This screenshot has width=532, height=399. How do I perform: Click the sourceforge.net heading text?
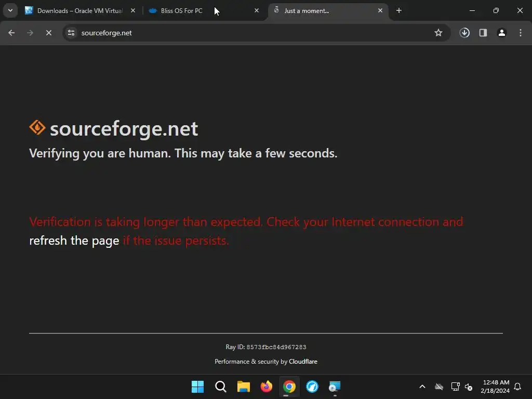(124, 129)
